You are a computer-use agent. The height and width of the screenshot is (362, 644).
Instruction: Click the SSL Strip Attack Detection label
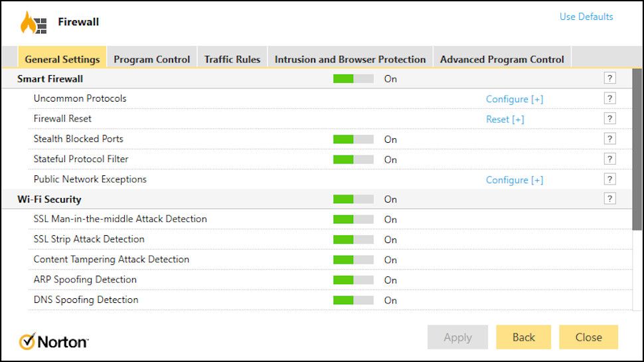[89, 239]
